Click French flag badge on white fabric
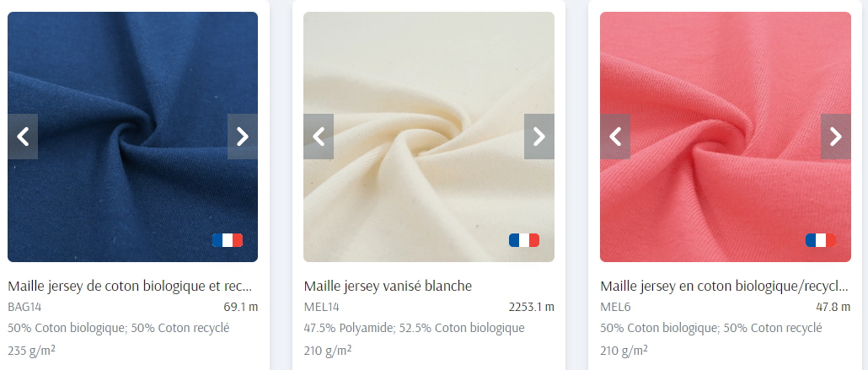The image size is (868, 370). click(524, 240)
